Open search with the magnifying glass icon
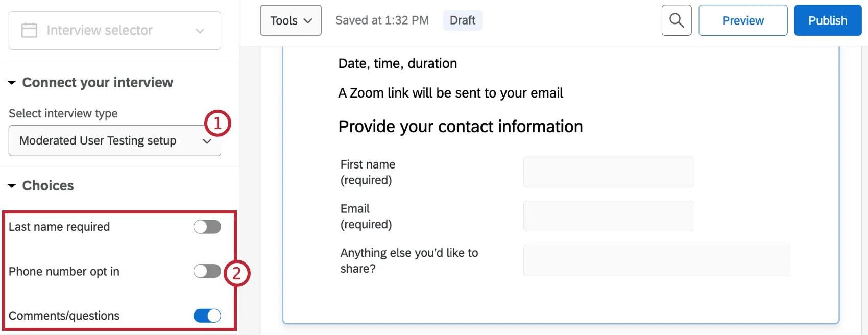Screen dimensions: 868x335 click(677, 20)
